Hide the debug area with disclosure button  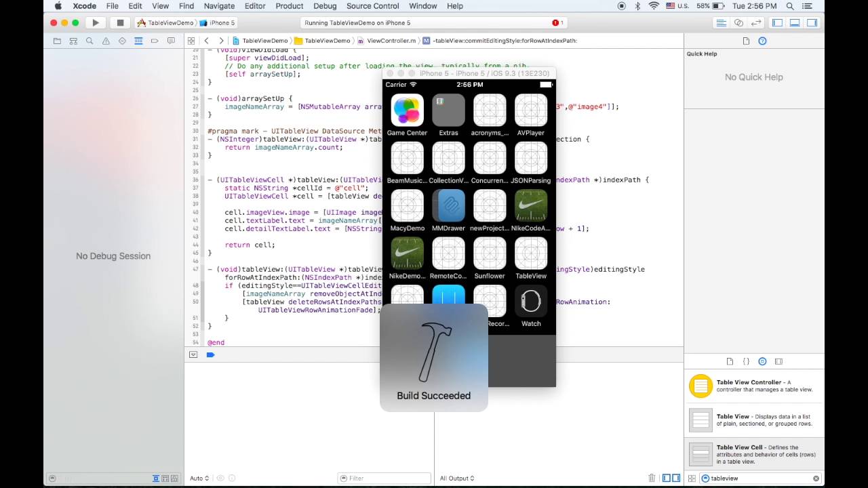coord(193,354)
